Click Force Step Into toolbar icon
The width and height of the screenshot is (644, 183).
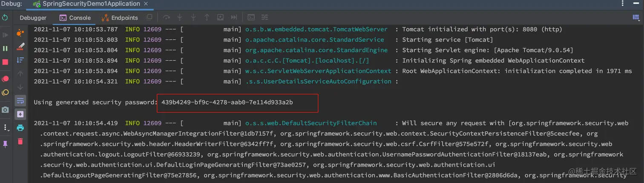tap(193, 17)
